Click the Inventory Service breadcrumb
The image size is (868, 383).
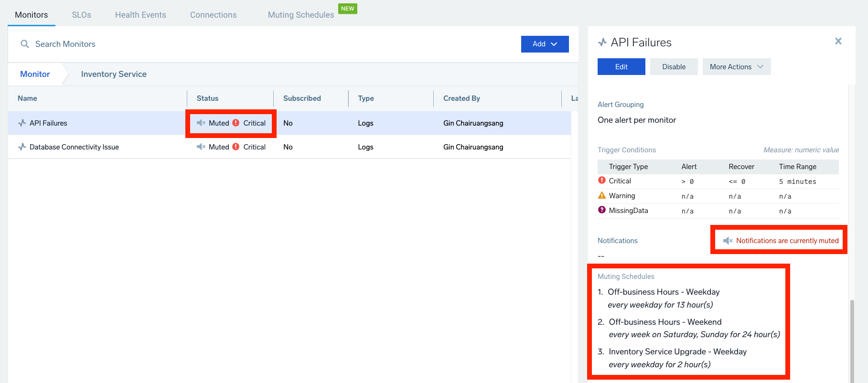tap(114, 74)
